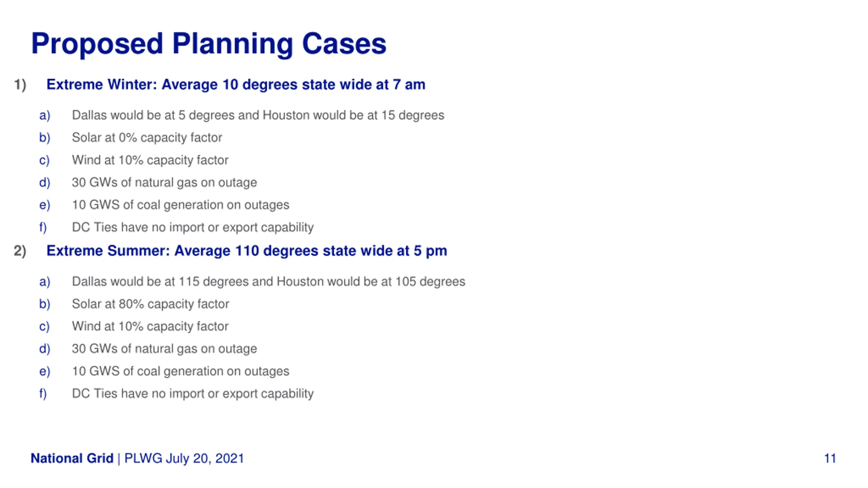The height and width of the screenshot is (488, 868).
Task: Select the Extreme Winter heading text
Action: pyautogui.click(x=236, y=84)
